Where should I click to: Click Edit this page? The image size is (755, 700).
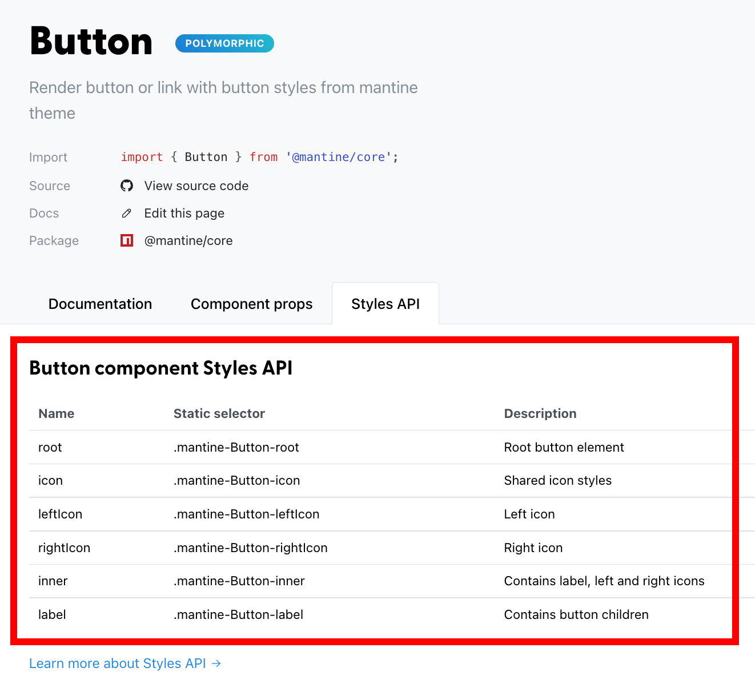[184, 213]
